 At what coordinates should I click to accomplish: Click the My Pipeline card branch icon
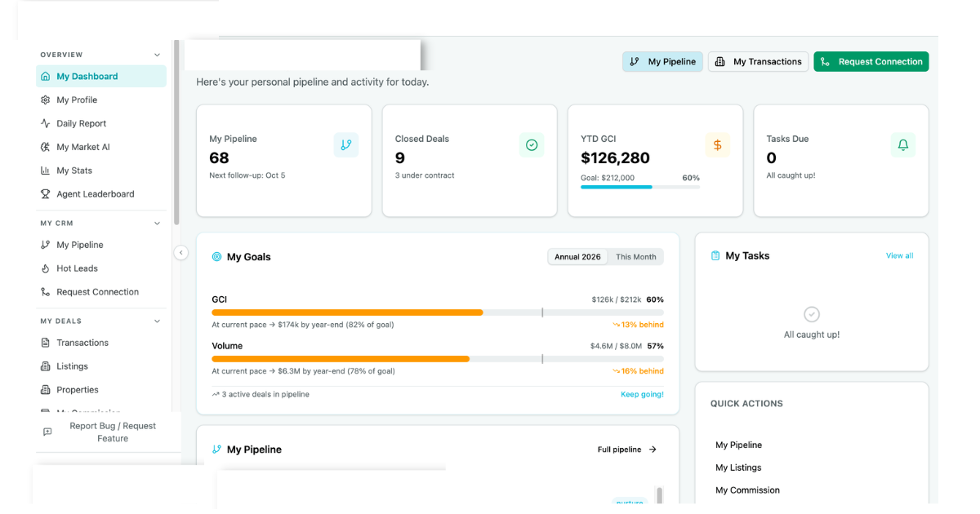[x=346, y=145]
